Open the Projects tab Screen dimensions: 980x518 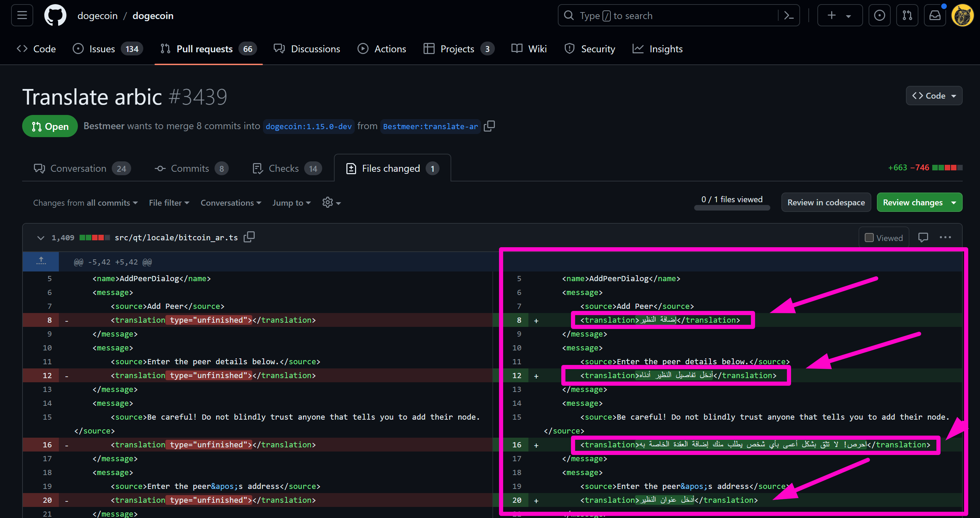point(459,49)
